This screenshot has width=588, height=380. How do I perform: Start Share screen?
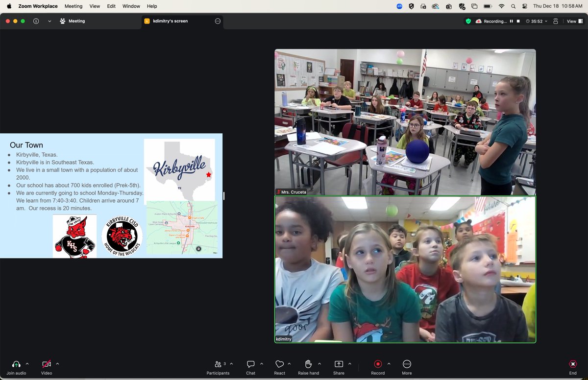pos(339,367)
